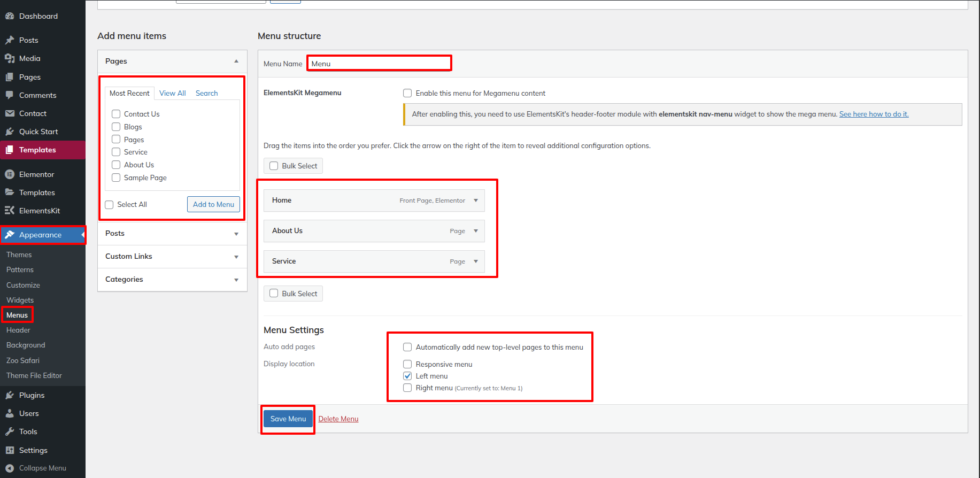Image resolution: width=980 pixels, height=478 pixels.
Task: Enable Megamenu content checkbox
Action: point(407,93)
